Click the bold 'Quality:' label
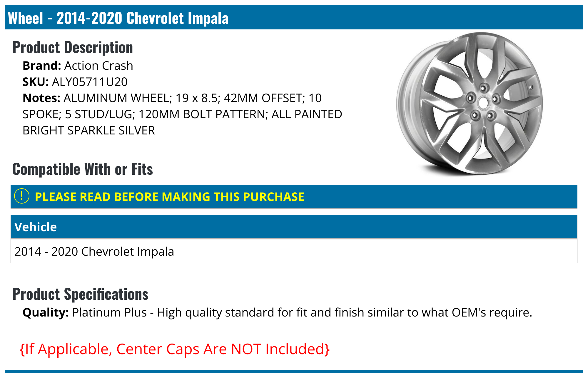 coord(46,312)
